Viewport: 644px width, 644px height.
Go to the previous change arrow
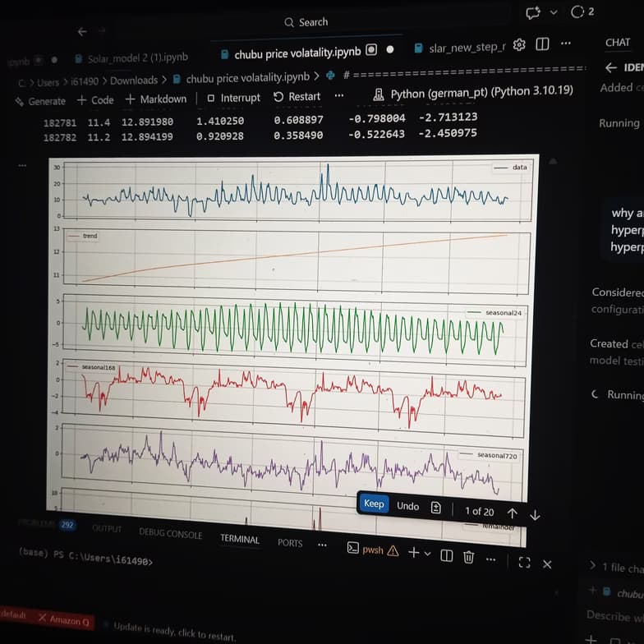(x=513, y=513)
